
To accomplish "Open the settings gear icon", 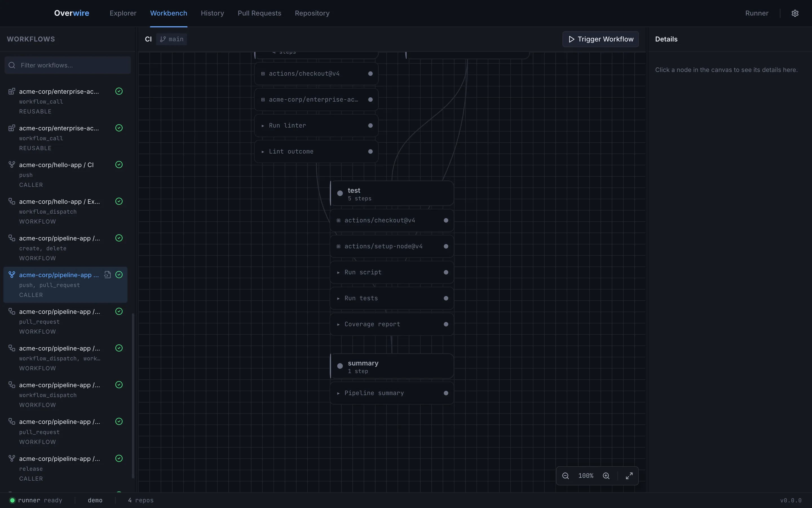I will coord(795,13).
